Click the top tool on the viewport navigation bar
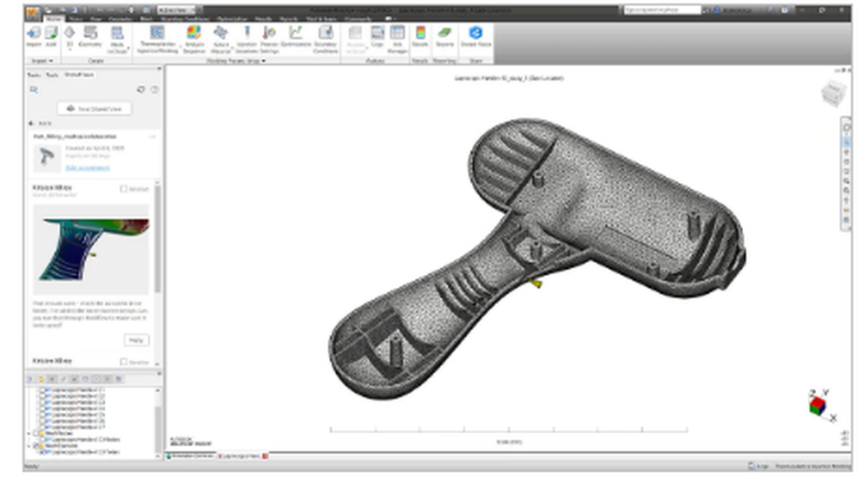Image resolution: width=868 pixels, height=485 pixels. click(x=846, y=128)
